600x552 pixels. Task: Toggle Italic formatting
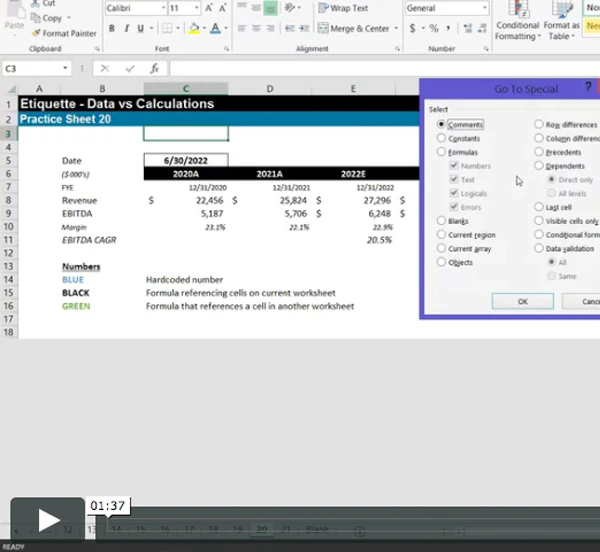click(x=126, y=28)
